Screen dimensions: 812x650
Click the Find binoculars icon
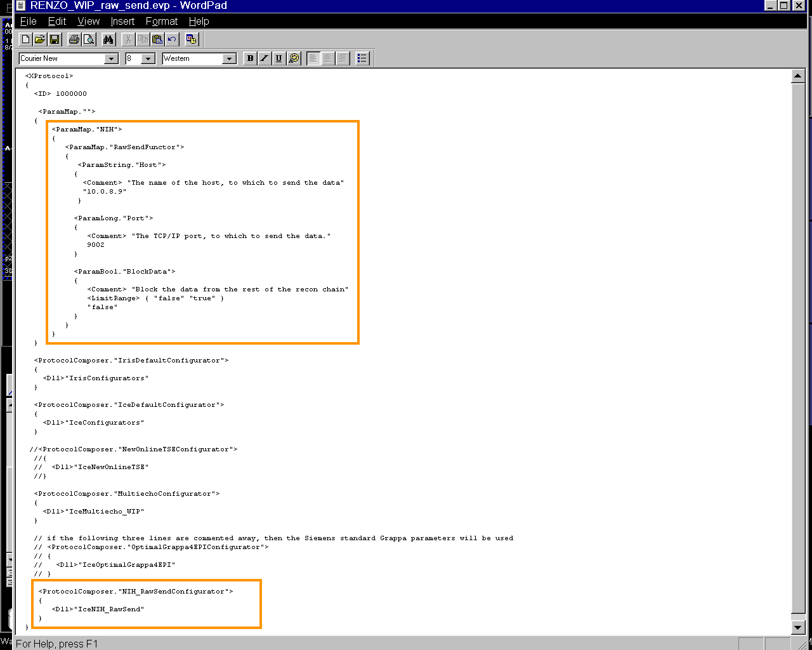(x=108, y=39)
